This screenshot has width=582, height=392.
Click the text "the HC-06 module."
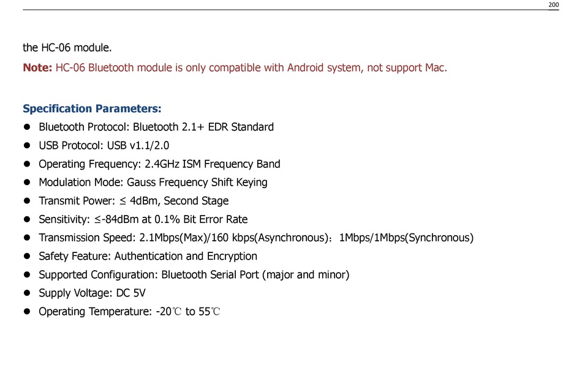(x=67, y=48)
